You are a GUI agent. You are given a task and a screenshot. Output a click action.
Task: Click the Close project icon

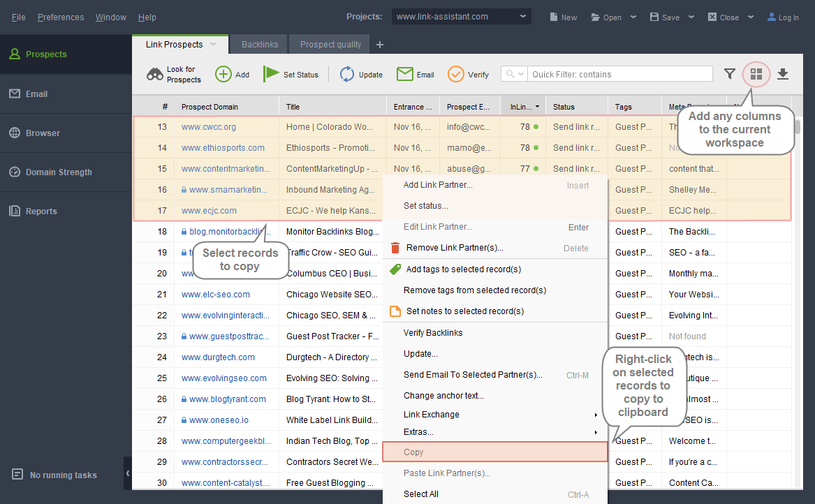tap(712, 17)
